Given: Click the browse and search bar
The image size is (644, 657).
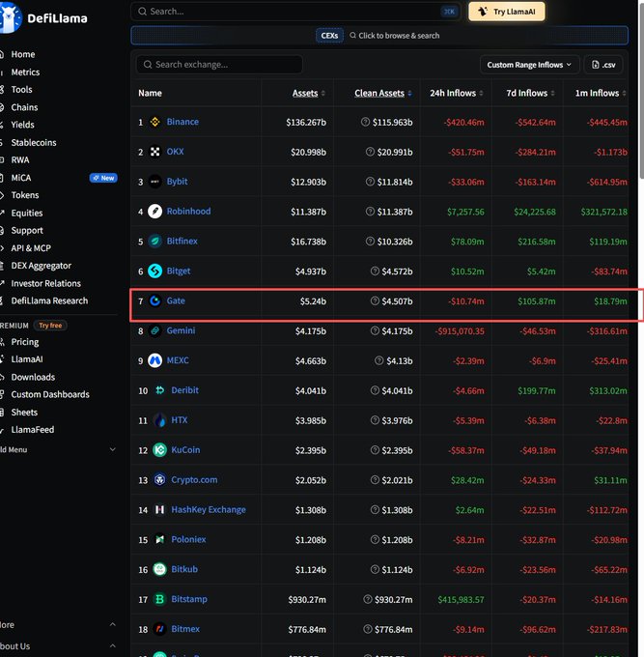Looking at the screenshot, I should 379,36.
